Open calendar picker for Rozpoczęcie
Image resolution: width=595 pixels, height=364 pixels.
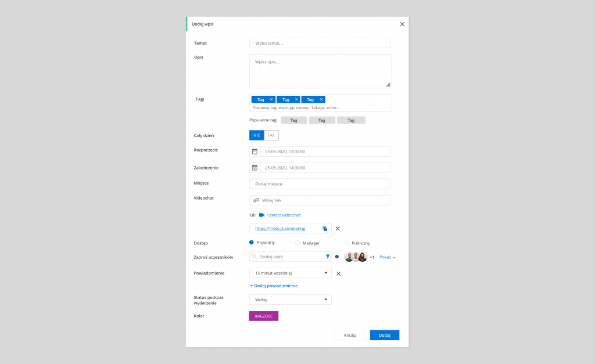pos(255,152)
